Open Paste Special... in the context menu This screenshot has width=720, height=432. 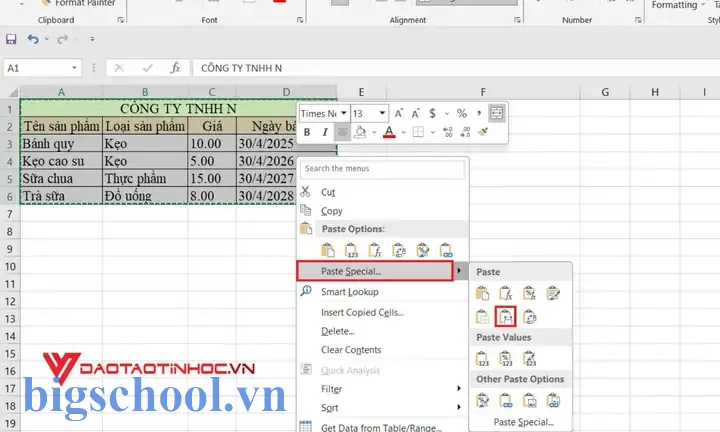coord(375,271)
